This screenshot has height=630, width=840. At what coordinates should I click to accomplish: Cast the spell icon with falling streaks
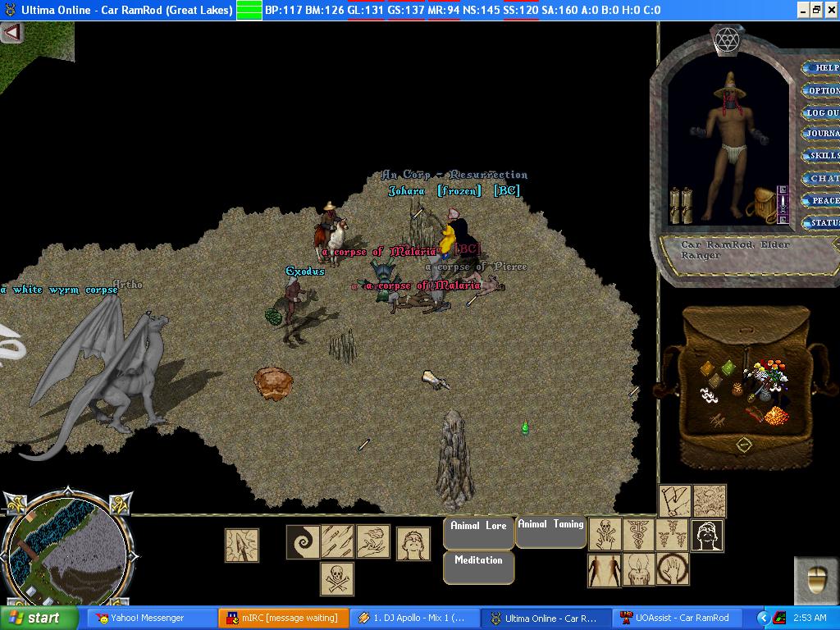click(337, 541)
